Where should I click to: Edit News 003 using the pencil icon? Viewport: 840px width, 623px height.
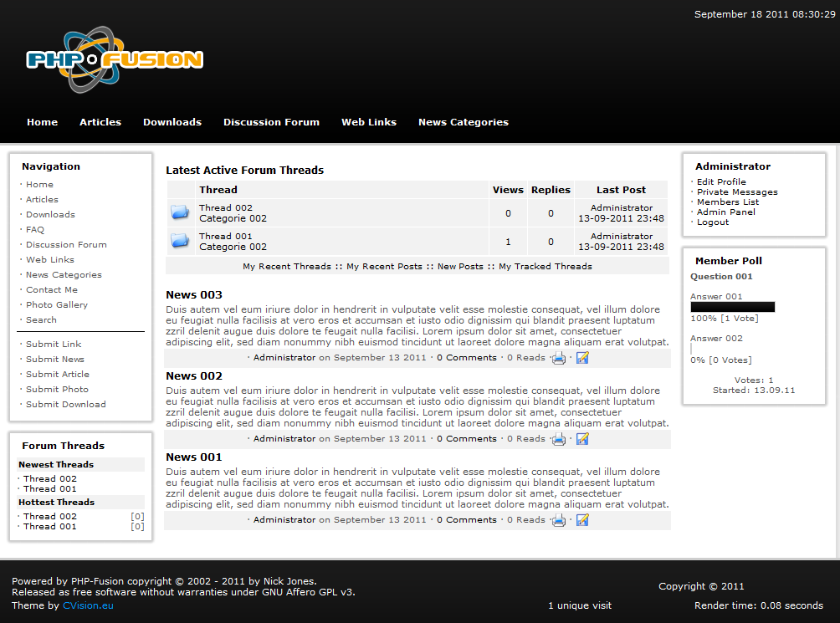582,358
